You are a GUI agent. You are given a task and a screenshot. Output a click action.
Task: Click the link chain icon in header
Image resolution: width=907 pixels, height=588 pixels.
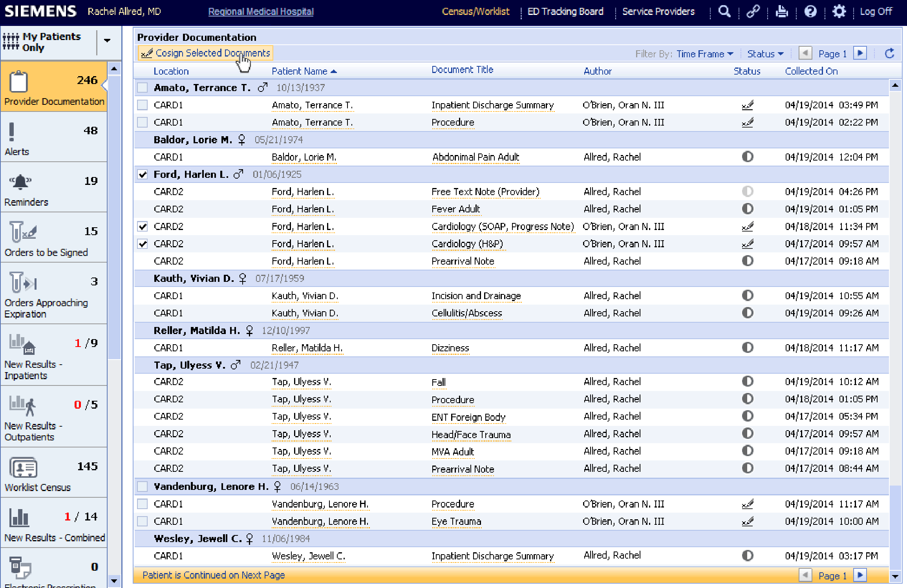coord(753,11)
